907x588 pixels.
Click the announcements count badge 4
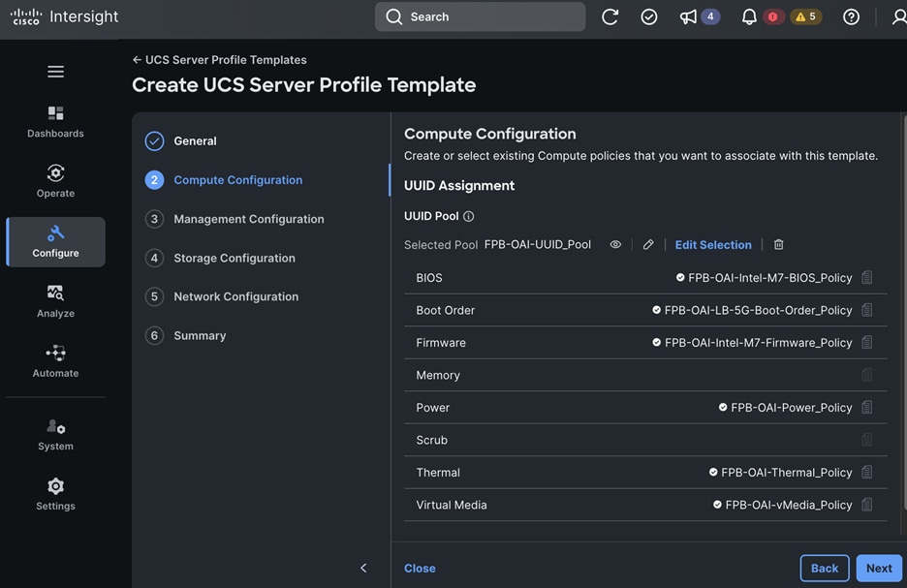pyautogui.click(x=710, y=16)
